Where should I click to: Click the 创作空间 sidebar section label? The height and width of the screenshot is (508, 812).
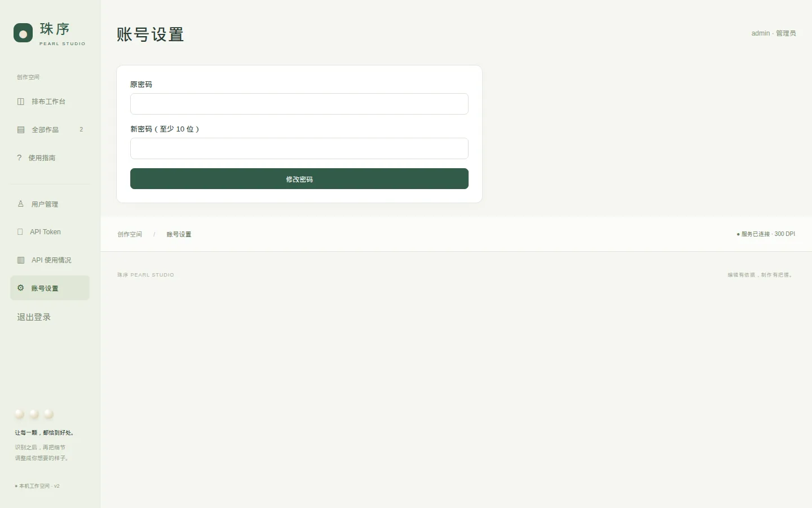coord(28,77)
